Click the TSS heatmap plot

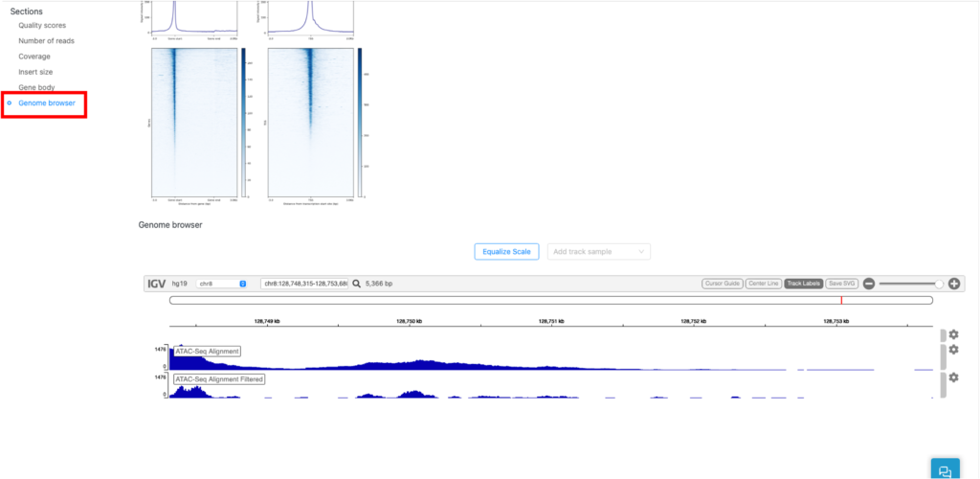(x=311, y=122)
